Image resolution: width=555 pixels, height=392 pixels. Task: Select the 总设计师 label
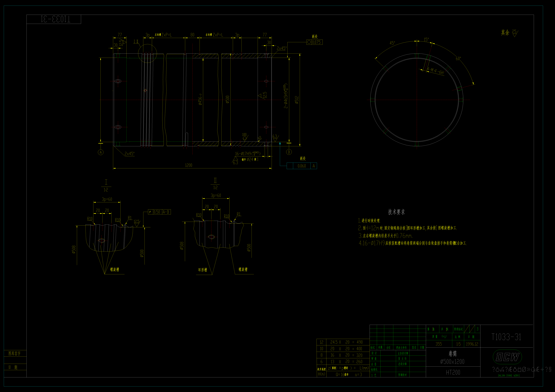click(402, 364)
